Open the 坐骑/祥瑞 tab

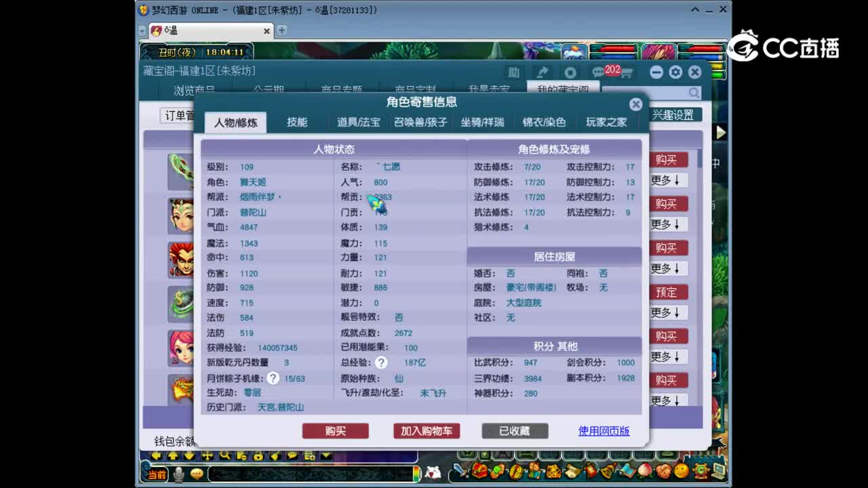click(483, 122)
